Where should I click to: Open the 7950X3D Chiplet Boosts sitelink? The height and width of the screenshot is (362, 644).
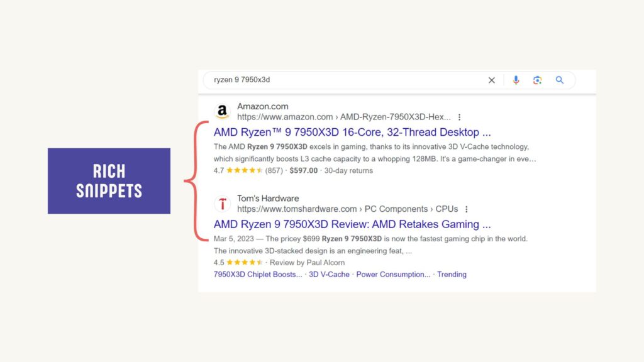(x=257, y=275)
